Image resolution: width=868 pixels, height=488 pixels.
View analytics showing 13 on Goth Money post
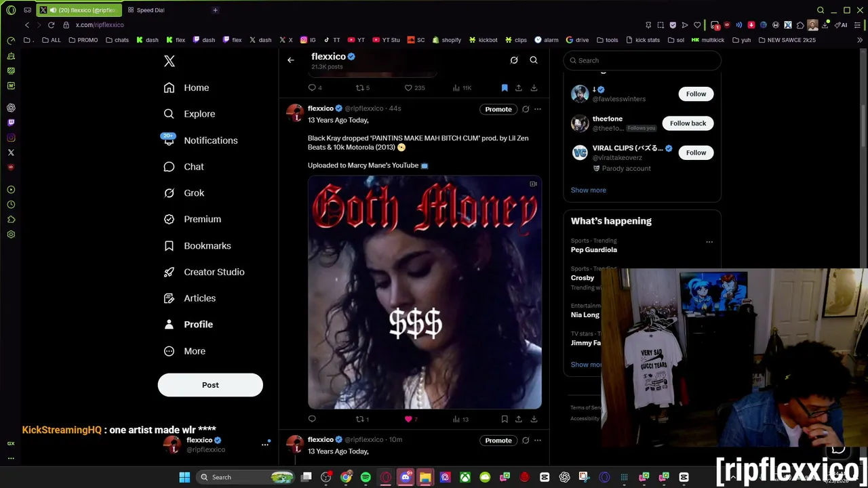pyautogui.click(x=460, y=419)
